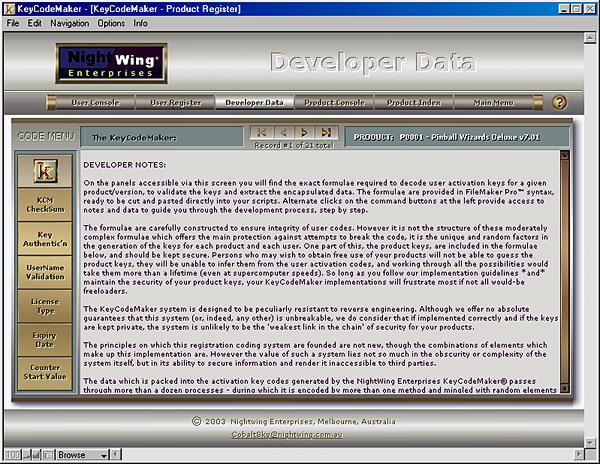This screenshot has width=600, height=464.
Task: Click developer notes scrollbar down arrow
Action: [564, 389]
